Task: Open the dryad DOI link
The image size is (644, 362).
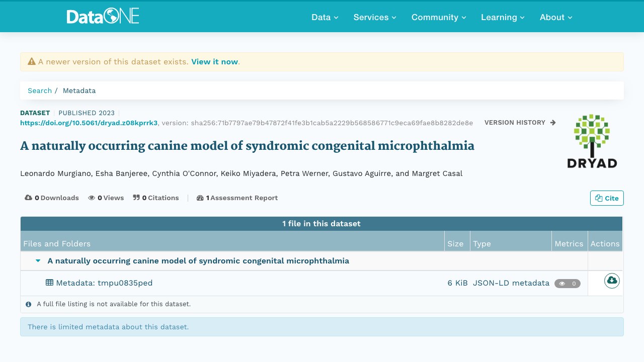Action: 89,123
